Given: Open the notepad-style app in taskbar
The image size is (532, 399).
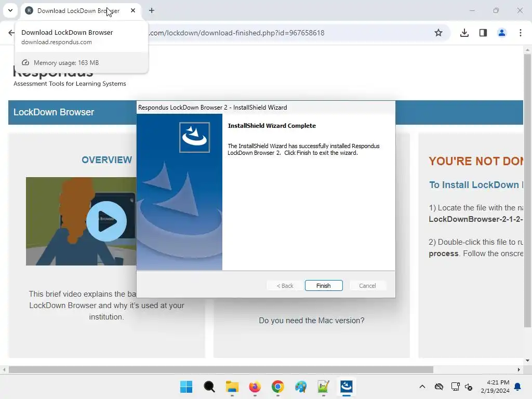Looking at the screenshot, I should coord(323,387).
